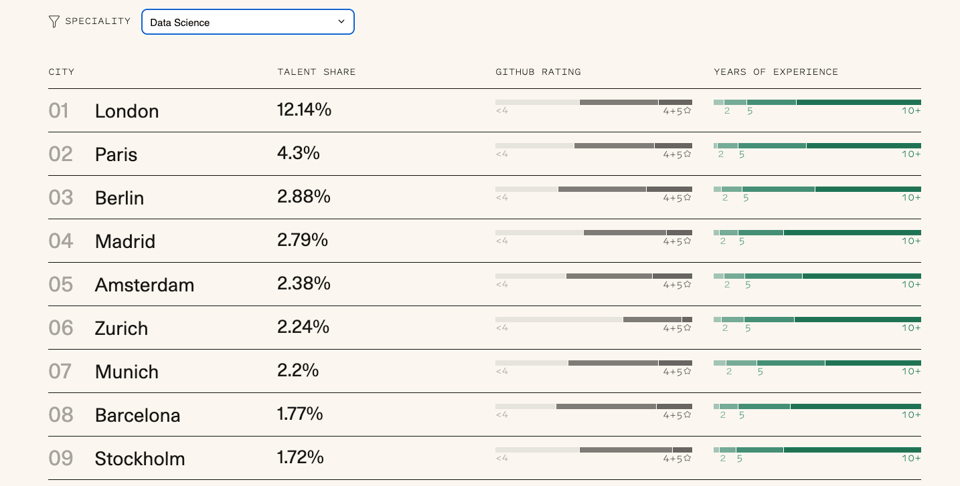This screenshot has width=960, height=486.
Task: Click the Years of Experience column header
Action: [x=776, y=72]
